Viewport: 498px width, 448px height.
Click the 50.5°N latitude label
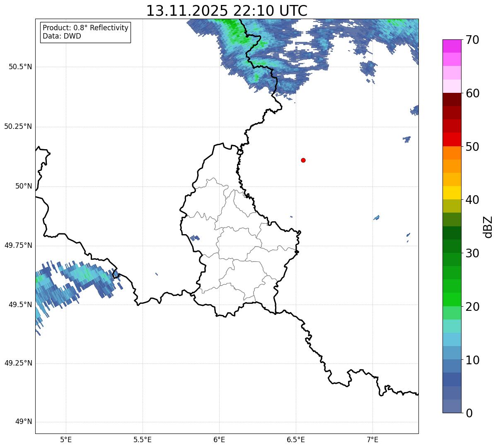pos(20,67)
